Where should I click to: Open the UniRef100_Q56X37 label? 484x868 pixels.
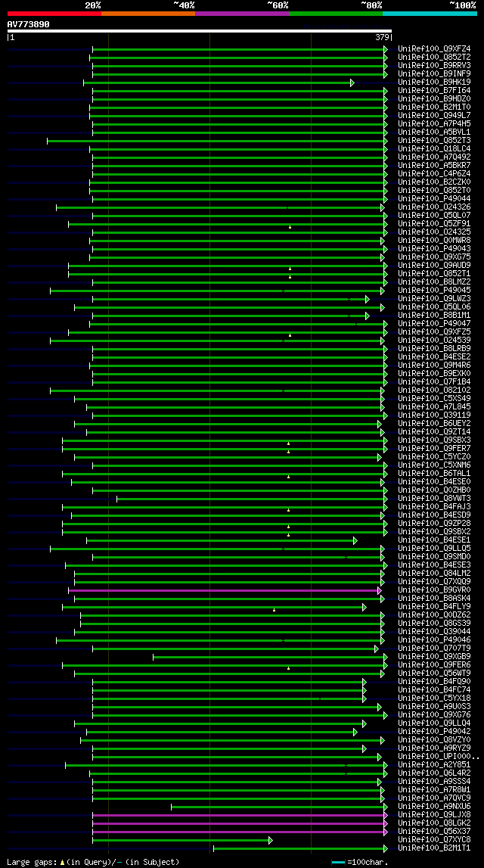[434, 832]
